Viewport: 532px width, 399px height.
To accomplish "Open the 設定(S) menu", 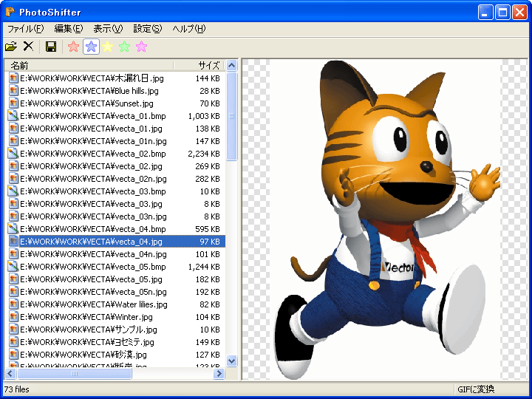I will (x=148, y=29).
